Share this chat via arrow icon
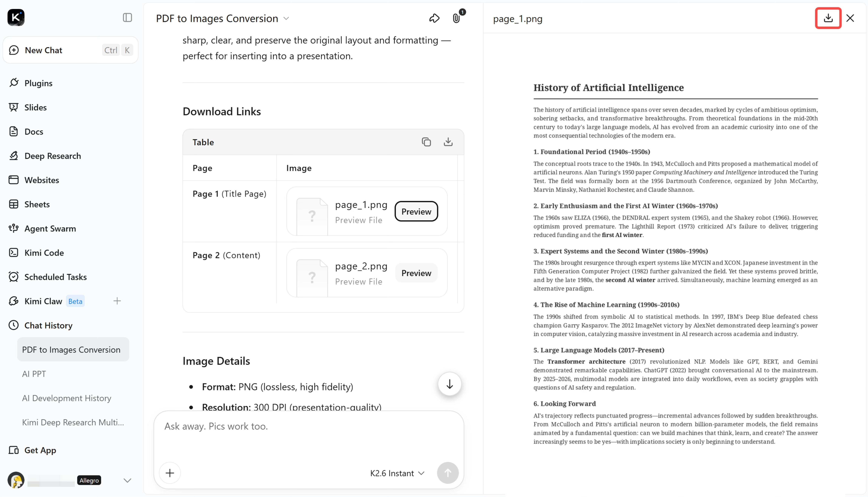Image resolution: width=868 pixels, height=497 pixels. 434,18
